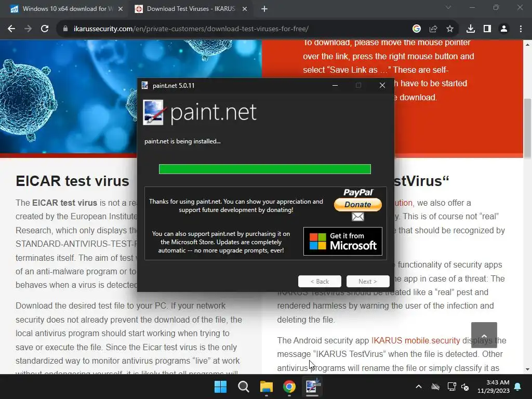Go back with the Chrome back arrow

pyautogui.click(x=11, y=29)
